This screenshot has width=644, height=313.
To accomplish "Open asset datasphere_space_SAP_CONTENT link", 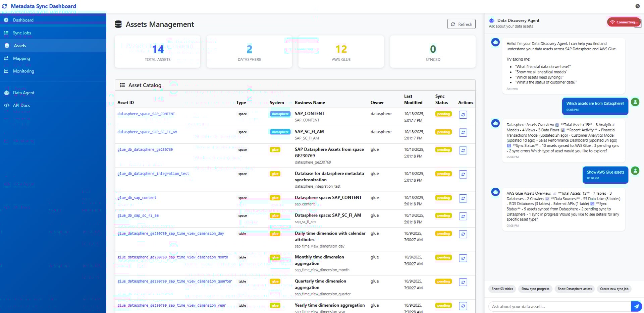I will tap(146, 114).
